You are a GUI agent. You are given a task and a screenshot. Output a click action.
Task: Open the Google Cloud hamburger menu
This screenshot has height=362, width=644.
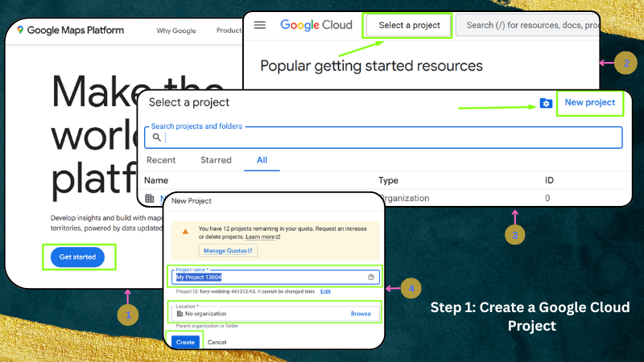pos(259,25)
